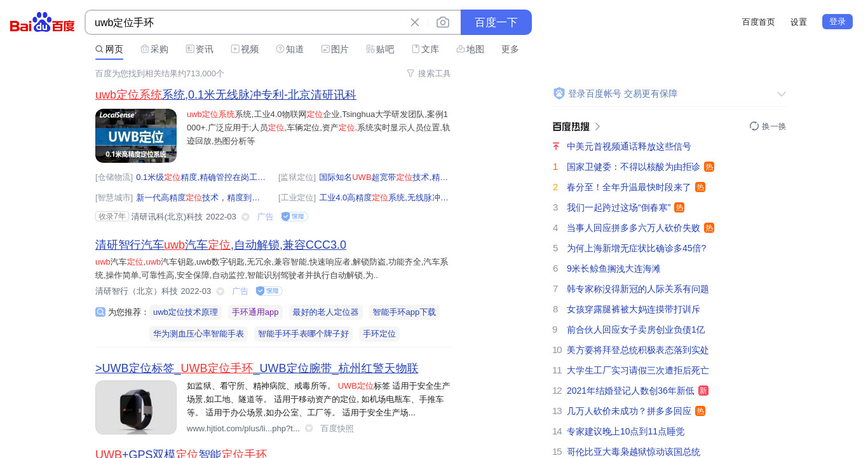The width and height of the screenshot is (868, 458).
Task: Open hot topic 为何上海新增无症状比确诊多45倍
Action: tap(637, 249)
